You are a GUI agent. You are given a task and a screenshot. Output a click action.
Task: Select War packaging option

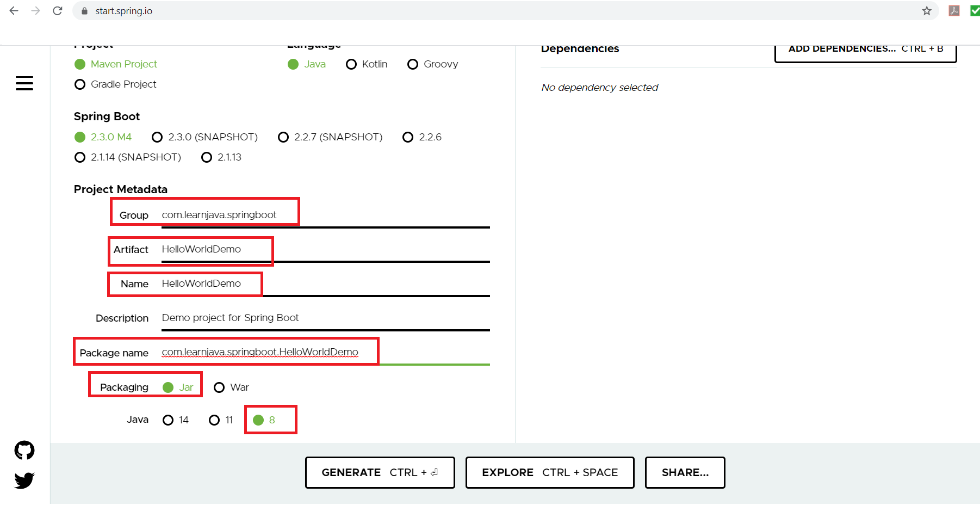pyautogui.click(x=219, y=387)
